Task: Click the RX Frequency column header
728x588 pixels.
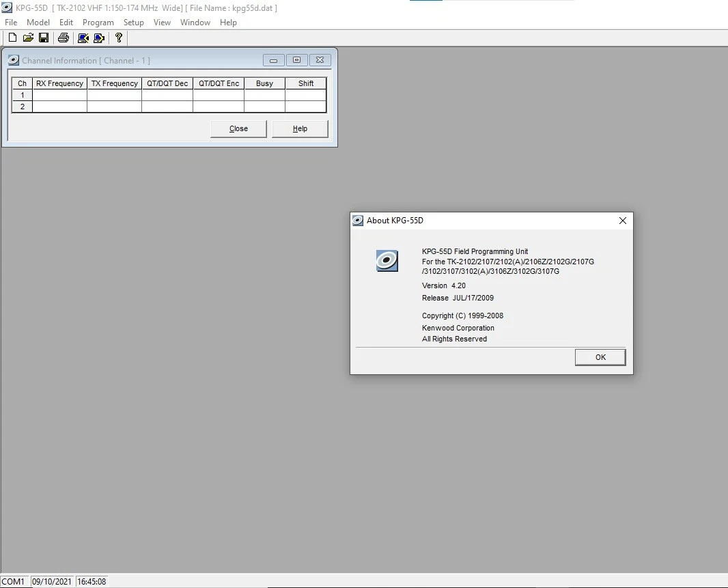Action: [x=59, y=83]
